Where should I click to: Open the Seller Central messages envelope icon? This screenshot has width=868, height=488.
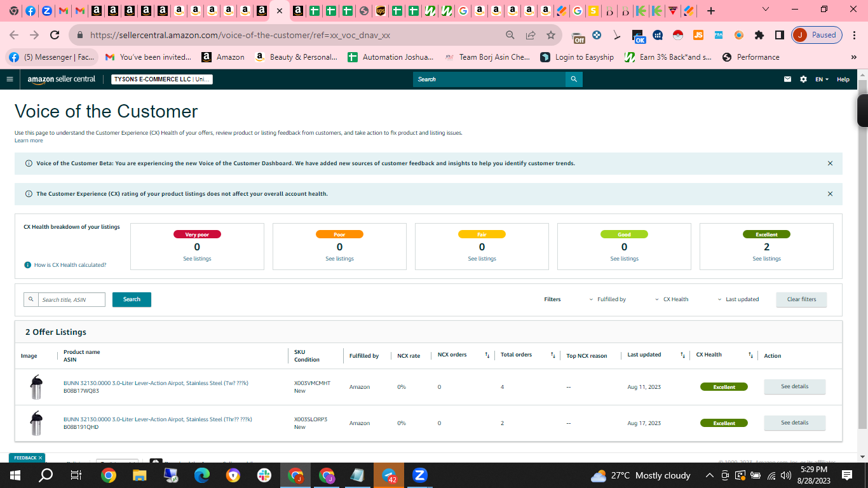tap(788, 79)
